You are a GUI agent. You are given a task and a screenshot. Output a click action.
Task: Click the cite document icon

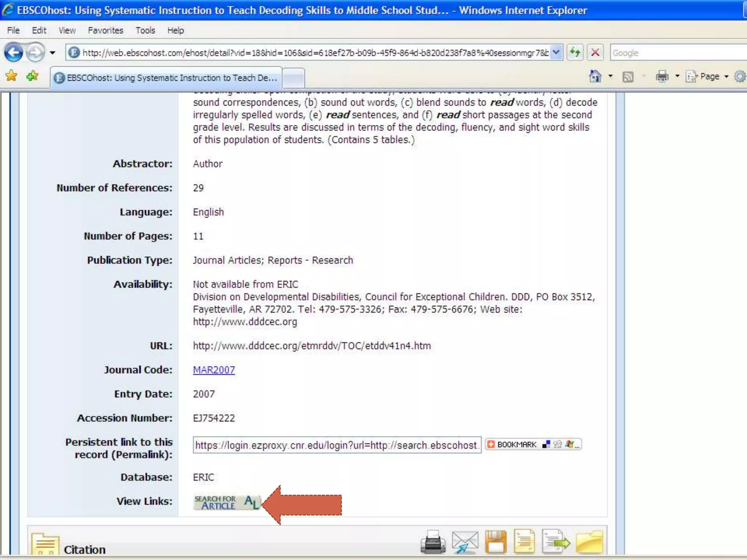(525, 542)
